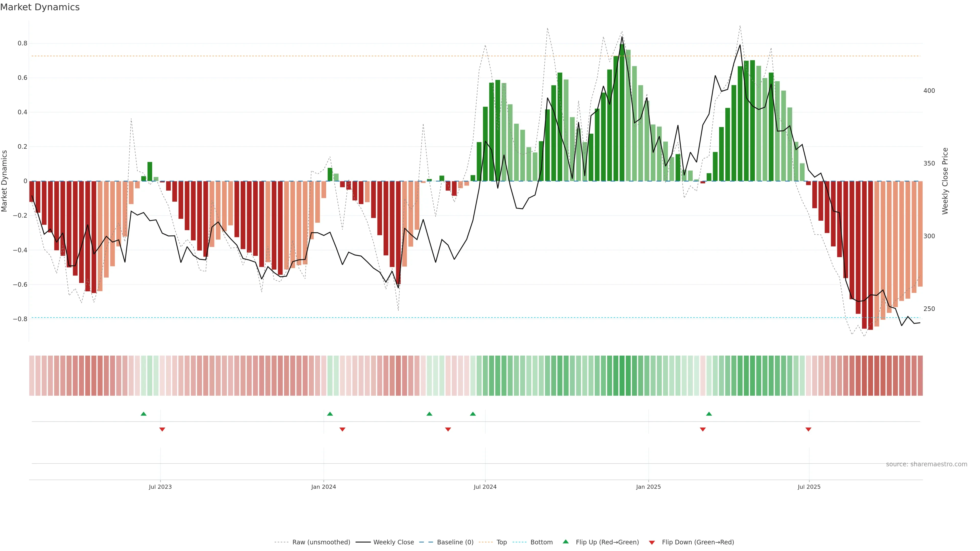Toggle the Top threshold legend entry

coord(501,542)
